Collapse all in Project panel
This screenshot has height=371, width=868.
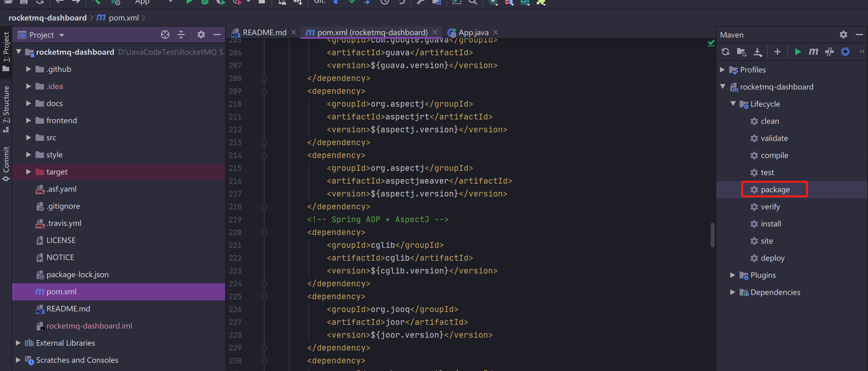click(x=181, y=35)
